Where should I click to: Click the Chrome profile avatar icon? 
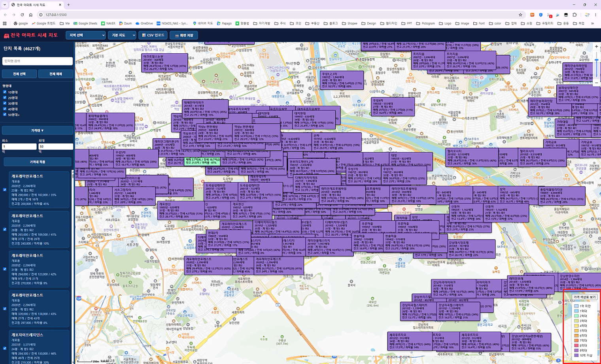(587, 15)
